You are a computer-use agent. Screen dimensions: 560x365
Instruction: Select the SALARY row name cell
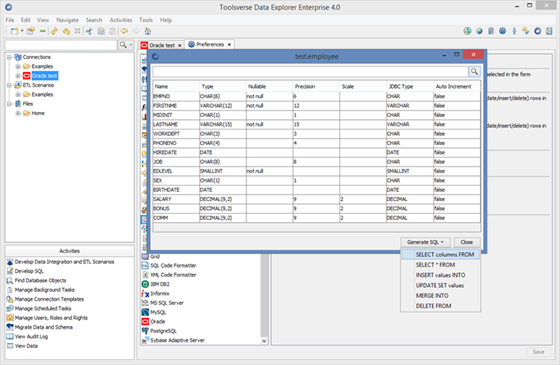176,199
